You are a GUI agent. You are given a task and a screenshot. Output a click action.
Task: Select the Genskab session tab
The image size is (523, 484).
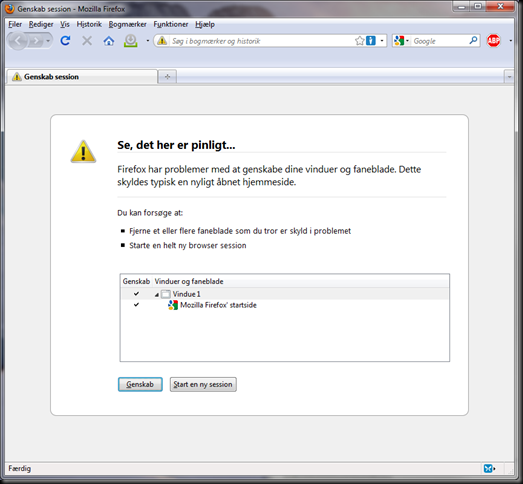click(82, 77)
